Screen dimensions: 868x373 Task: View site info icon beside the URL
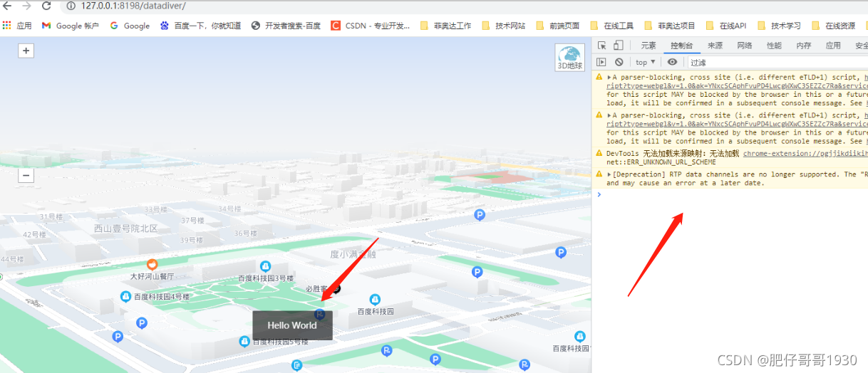click(71, 6)
